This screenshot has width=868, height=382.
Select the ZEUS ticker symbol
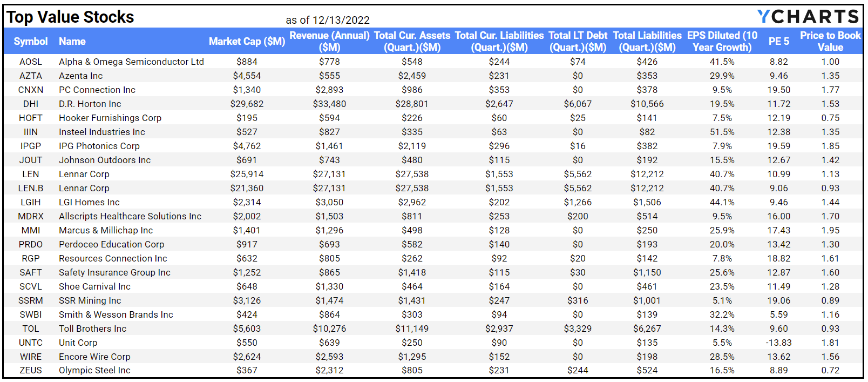click(31, 370)
